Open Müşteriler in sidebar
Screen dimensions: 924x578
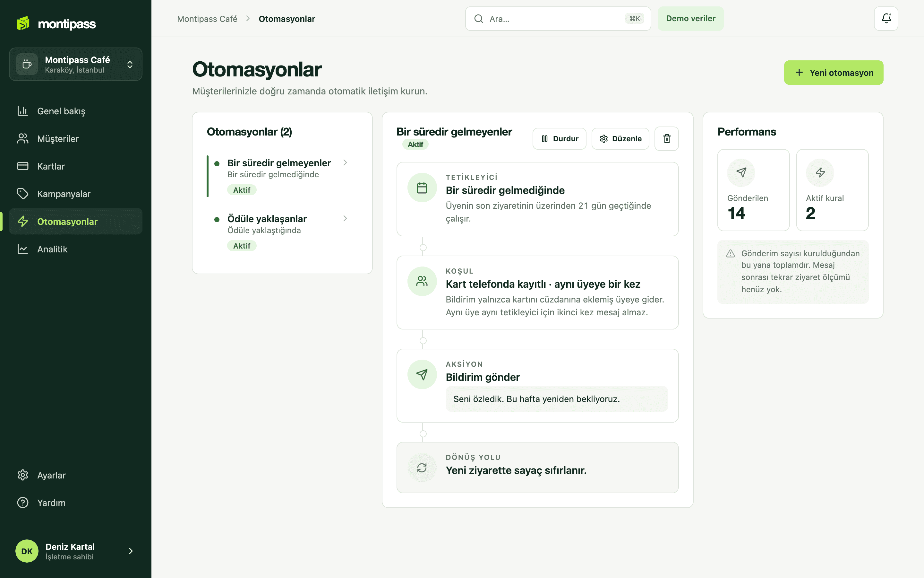[76, 139]
